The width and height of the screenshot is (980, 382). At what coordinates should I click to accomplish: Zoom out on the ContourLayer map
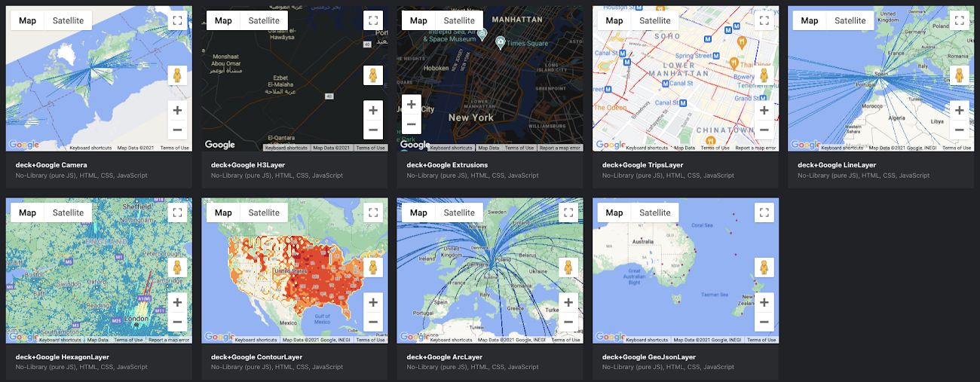[x=373, y=322]
